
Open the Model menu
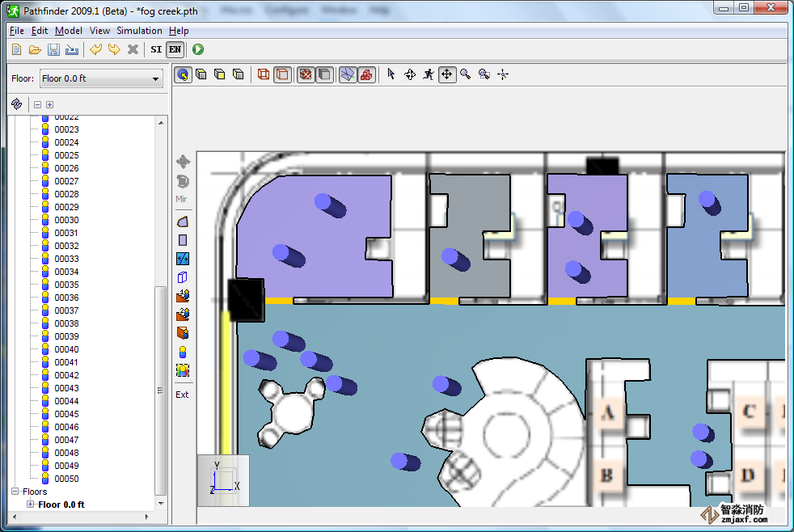click(x=69, y=31)
